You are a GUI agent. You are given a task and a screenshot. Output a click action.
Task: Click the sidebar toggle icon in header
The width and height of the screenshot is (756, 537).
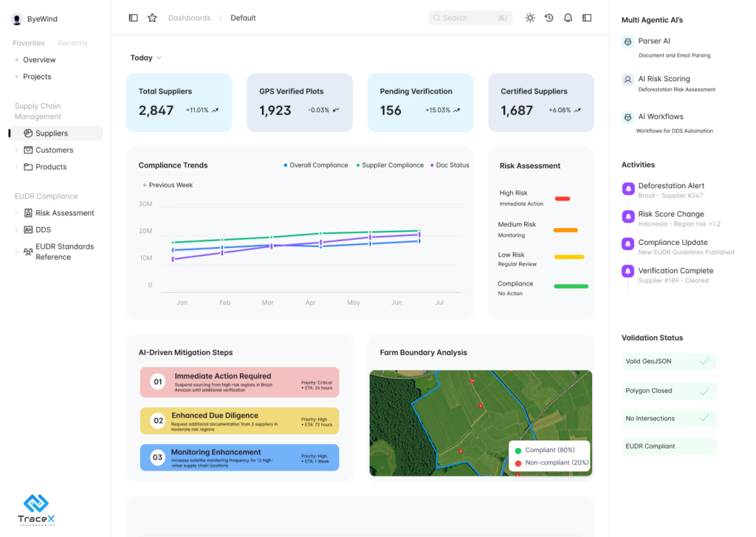click(133, 18)
